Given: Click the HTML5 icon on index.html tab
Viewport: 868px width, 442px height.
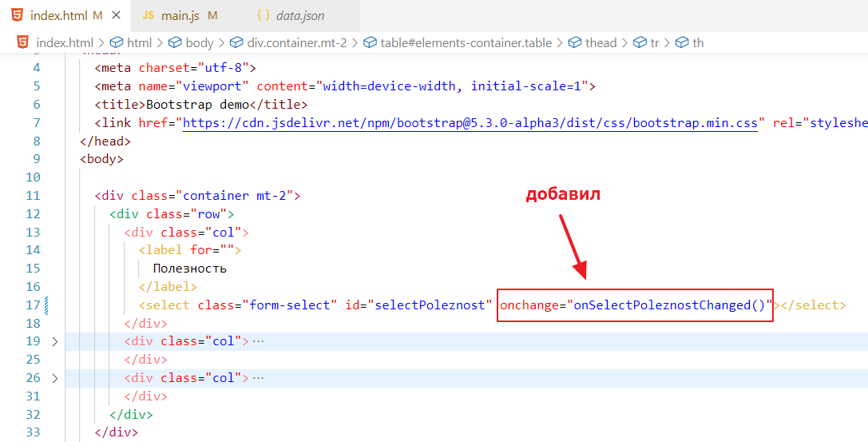Looking at the screenshot, I should coord(17,16).
